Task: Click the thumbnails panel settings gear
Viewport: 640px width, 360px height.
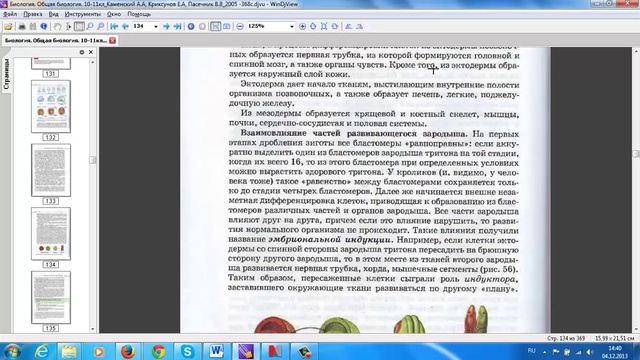Action: [x=82, y=52]
